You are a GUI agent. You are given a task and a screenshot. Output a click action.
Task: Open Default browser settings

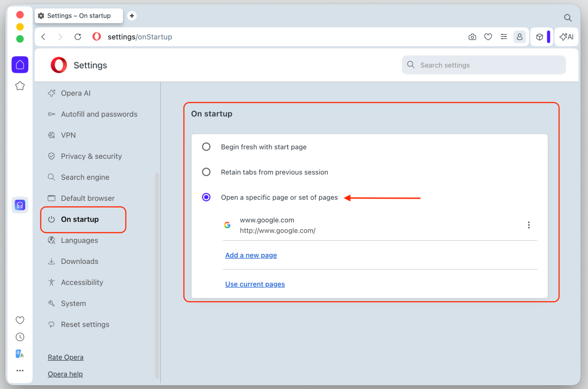click(x=81, y=198)
